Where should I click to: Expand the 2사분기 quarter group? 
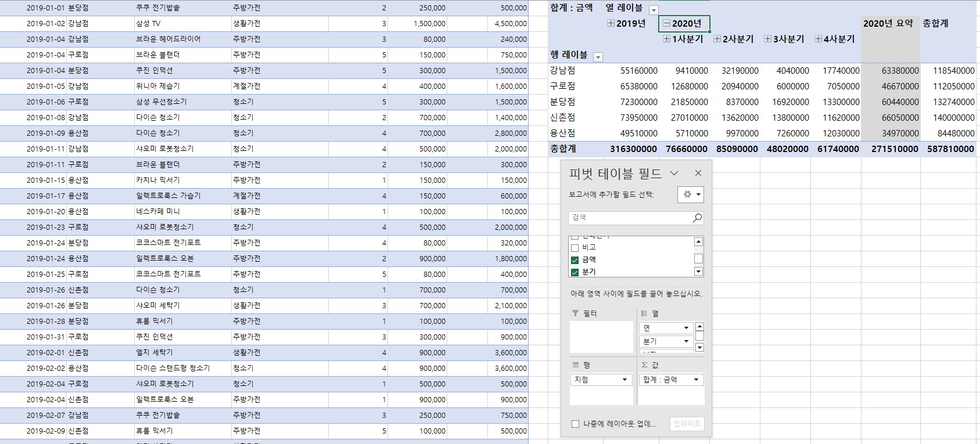[717, 39]
